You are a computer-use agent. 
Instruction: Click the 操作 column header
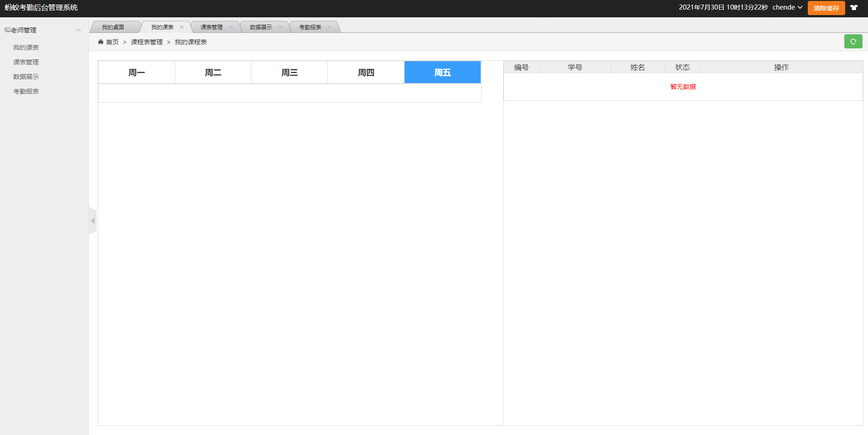(781, 67)
